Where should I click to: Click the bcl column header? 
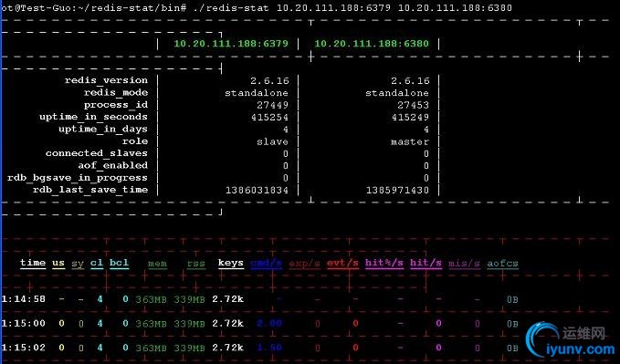119,264
